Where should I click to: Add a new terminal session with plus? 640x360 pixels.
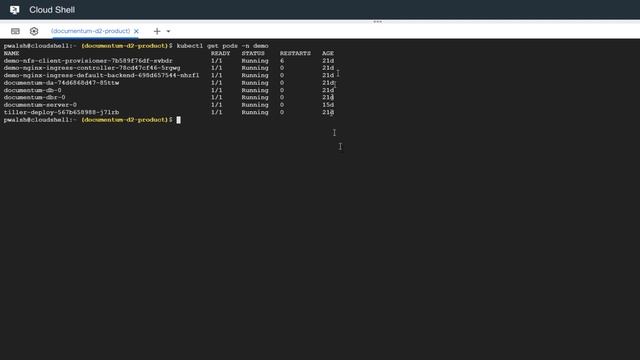pyautogui.click(x=157, y=31)
